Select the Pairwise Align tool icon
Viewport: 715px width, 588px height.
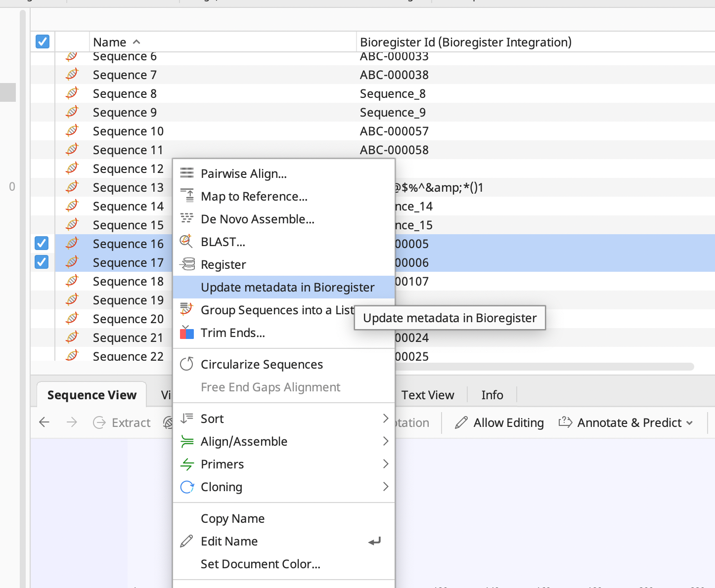(x=186, y=173)
